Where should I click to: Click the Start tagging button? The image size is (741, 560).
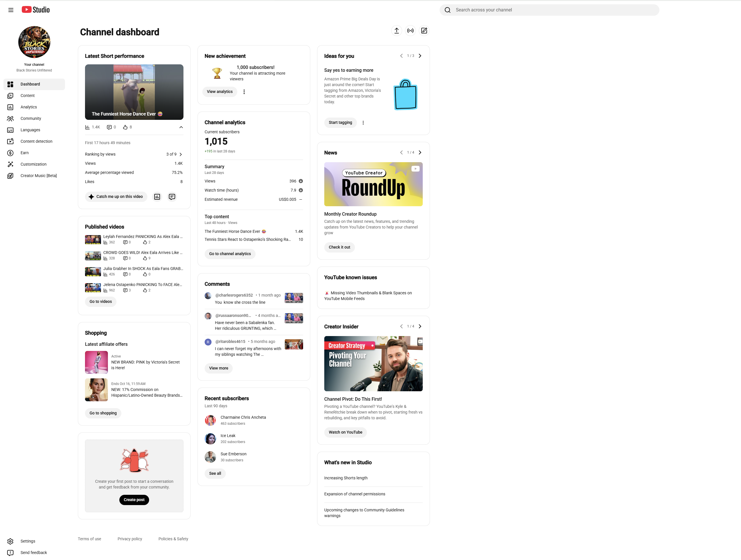tap(340, 123)
